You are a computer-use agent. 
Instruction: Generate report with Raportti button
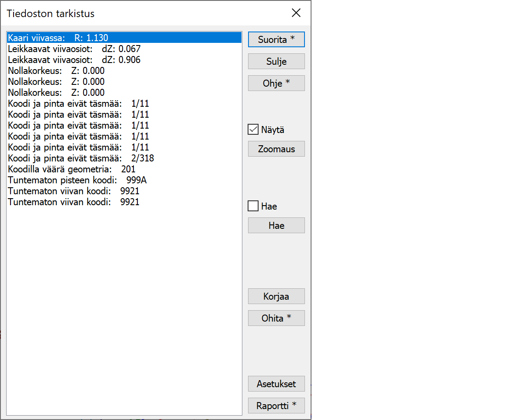(x=276, y=406)
